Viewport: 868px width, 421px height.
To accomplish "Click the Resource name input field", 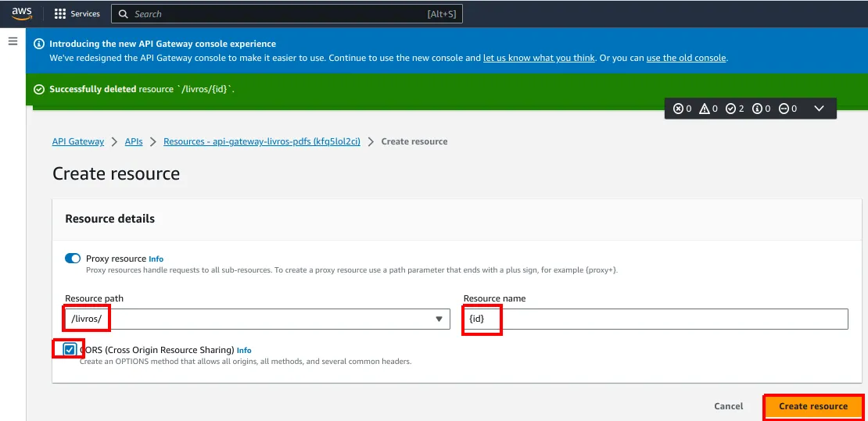I will [x=655, y=319].
